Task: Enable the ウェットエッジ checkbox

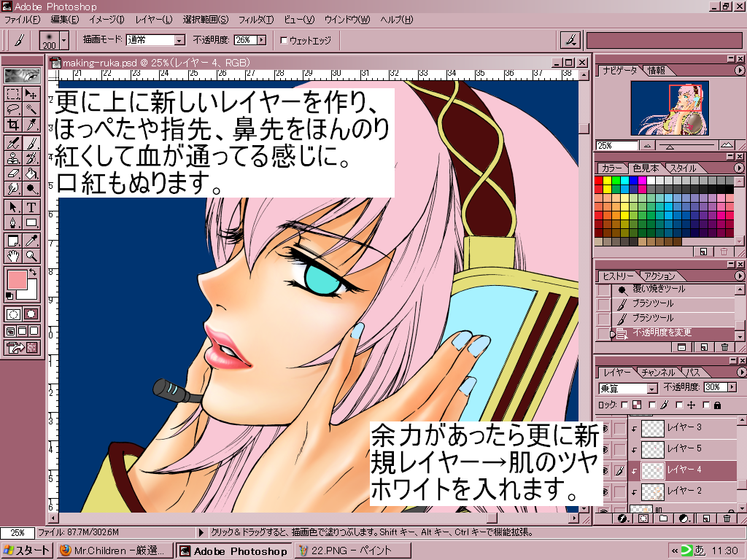Action: coord(284,41)
